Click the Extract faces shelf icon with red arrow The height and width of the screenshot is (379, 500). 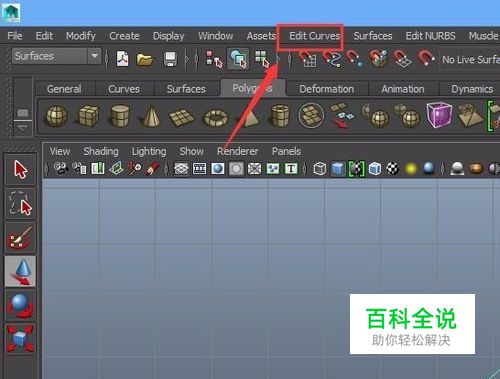(342, 116)
